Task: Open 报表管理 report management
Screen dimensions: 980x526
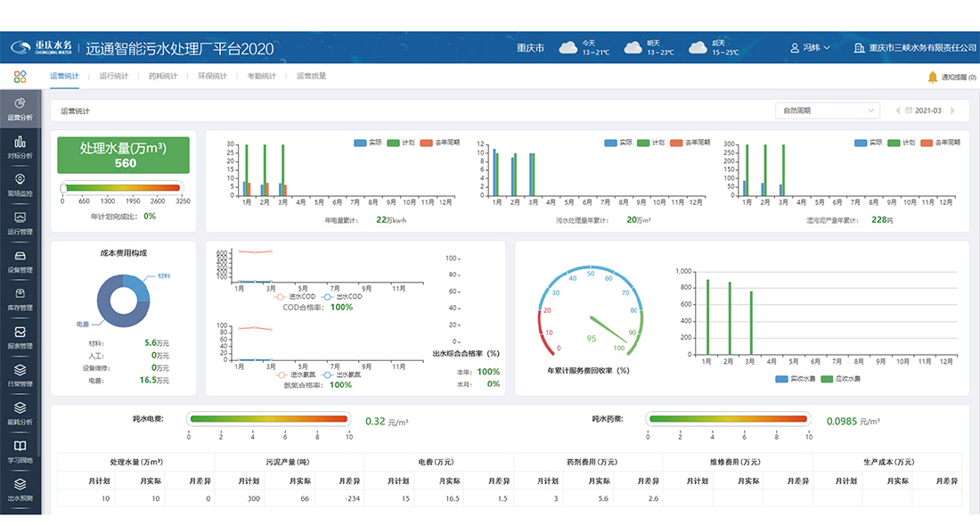Action: 20,338
